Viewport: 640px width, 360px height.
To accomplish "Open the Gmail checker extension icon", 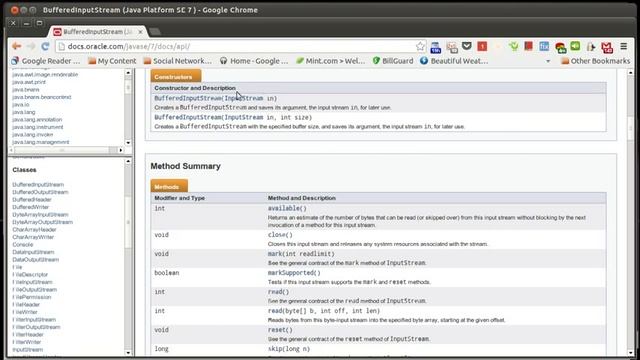I will coord(607,47).
